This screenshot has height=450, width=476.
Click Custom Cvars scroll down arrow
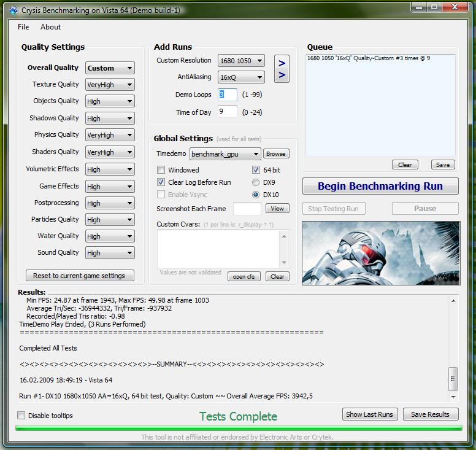(x=284, y=263)
